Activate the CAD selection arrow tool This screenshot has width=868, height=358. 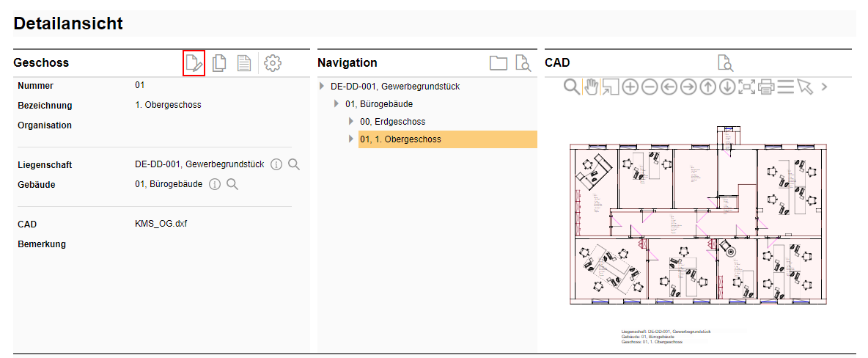[805, 87]
